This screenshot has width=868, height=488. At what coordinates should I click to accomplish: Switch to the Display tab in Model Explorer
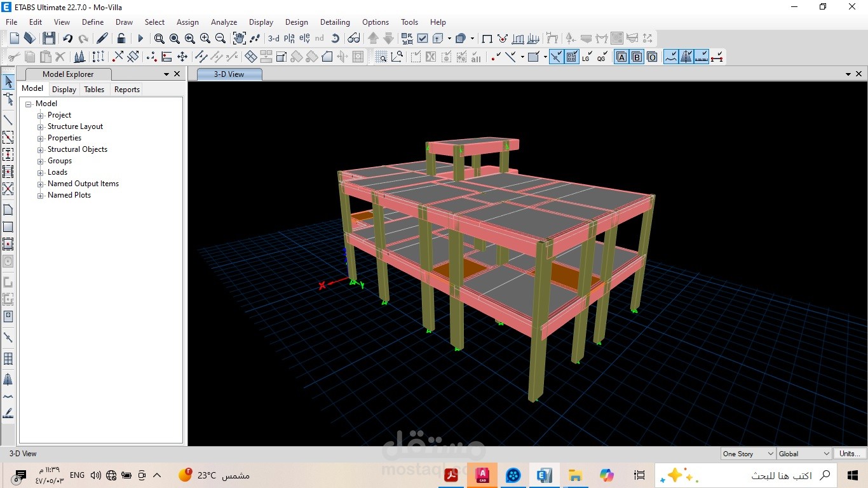click(64, 90)
